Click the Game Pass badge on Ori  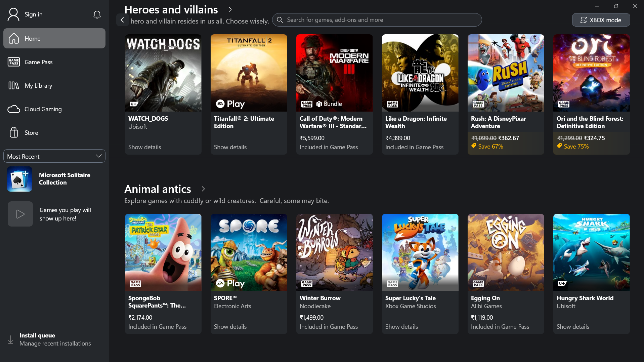(564, 104)
